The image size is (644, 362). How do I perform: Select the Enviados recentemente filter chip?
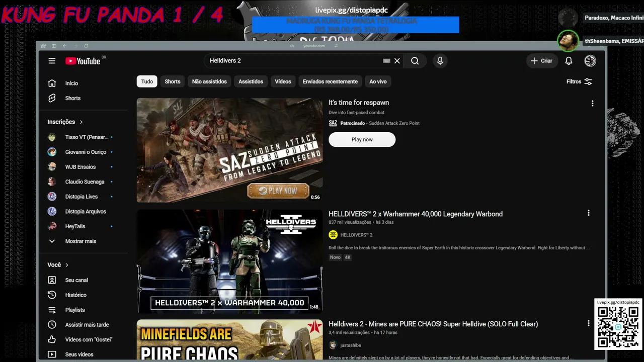coord(330,81)
